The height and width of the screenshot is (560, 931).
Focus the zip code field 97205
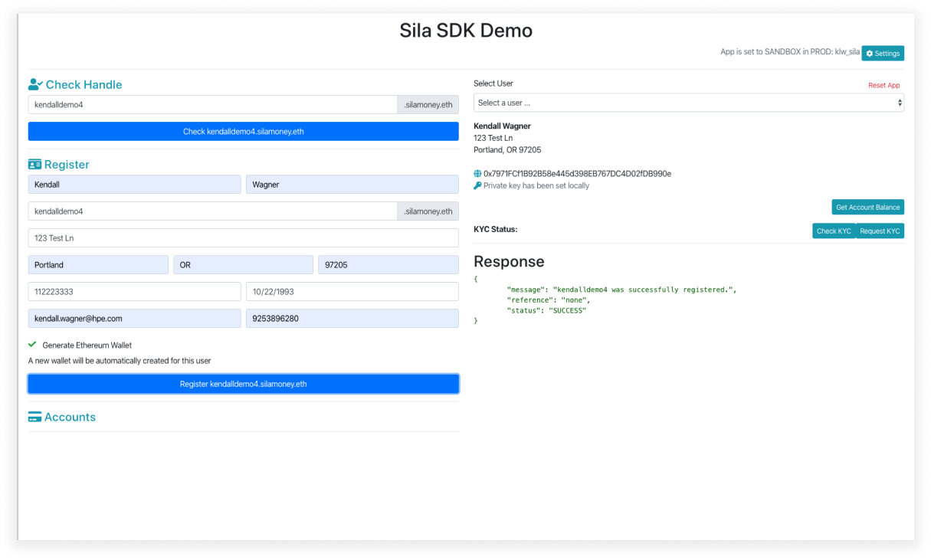pos(388,265)
